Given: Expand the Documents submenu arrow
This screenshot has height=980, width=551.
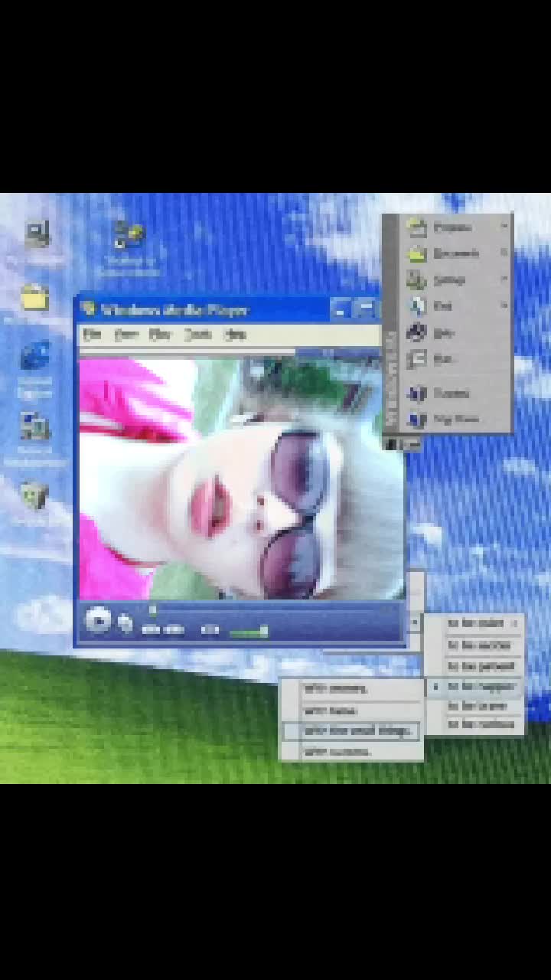Looking at the screenshot, I should tap(504, 253).
